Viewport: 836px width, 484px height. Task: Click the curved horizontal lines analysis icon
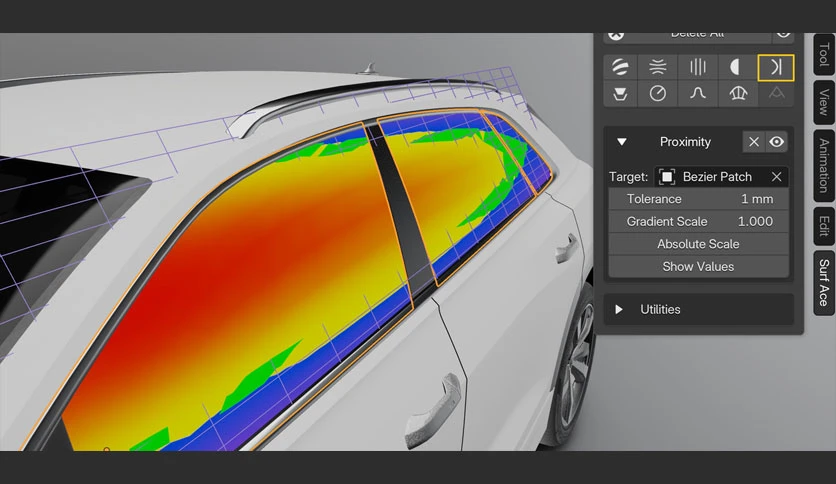[658, 67]
